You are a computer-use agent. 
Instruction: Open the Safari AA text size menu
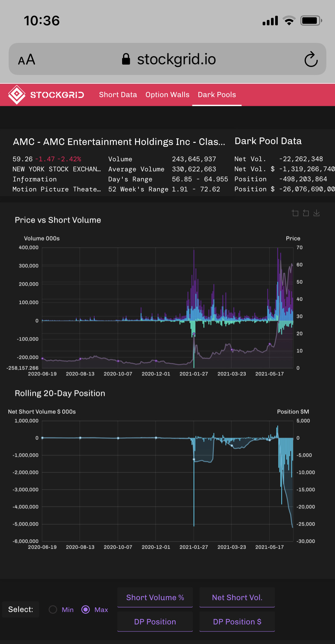point(27,60)
